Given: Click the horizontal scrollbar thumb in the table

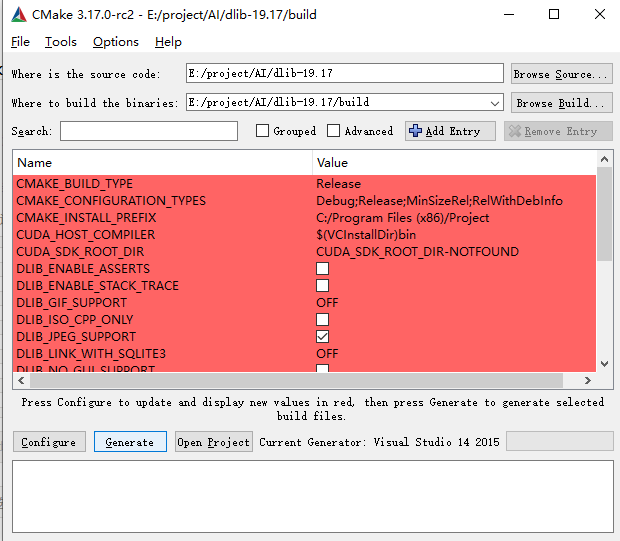Looking at the screenshot, I should pyautogui.click(x=296, y=380).
